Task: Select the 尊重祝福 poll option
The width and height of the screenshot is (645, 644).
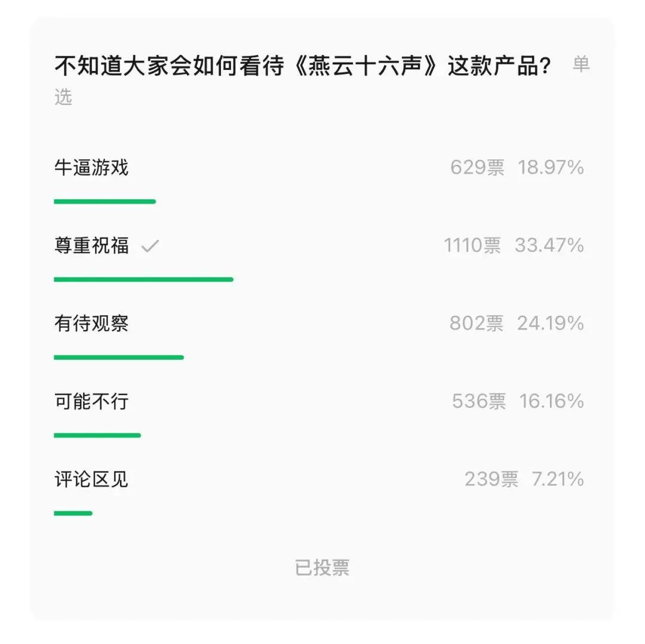Action: click(x=91, y=246)
